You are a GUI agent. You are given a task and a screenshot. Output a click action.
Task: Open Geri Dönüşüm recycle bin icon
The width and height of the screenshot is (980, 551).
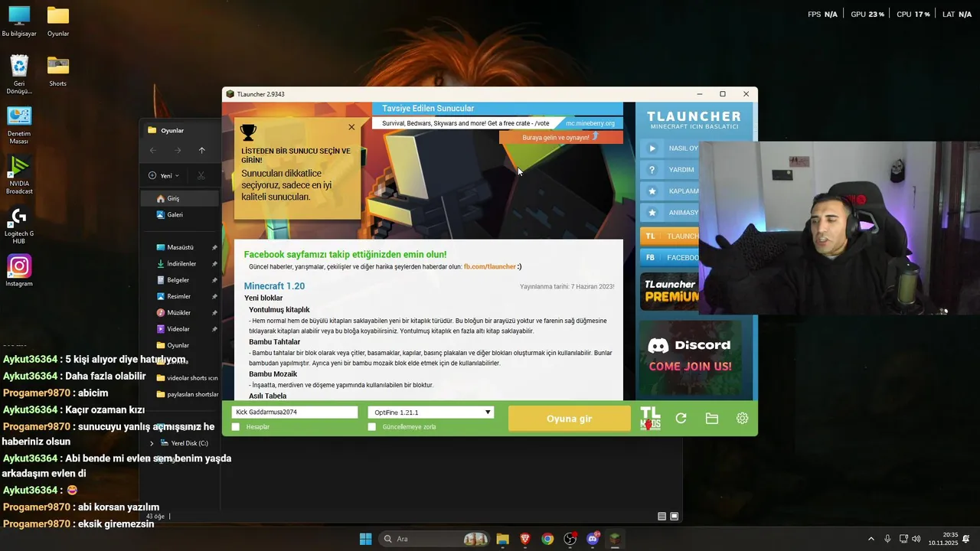pos(19,75)
